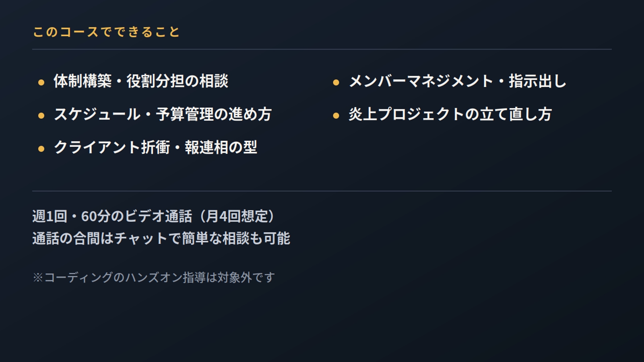644x362 pixels.
Task: Click the bullet dot beside スケジュール
Action: (41, 115)
